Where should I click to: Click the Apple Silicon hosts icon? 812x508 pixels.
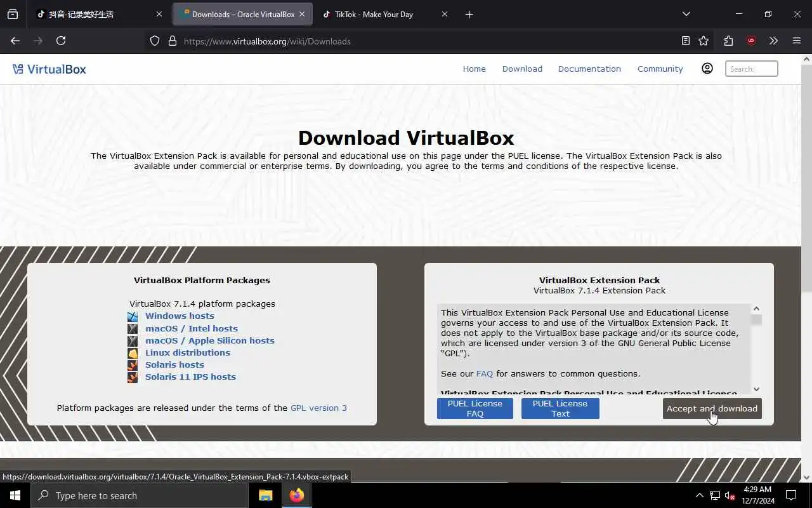(x=133, y=340)
